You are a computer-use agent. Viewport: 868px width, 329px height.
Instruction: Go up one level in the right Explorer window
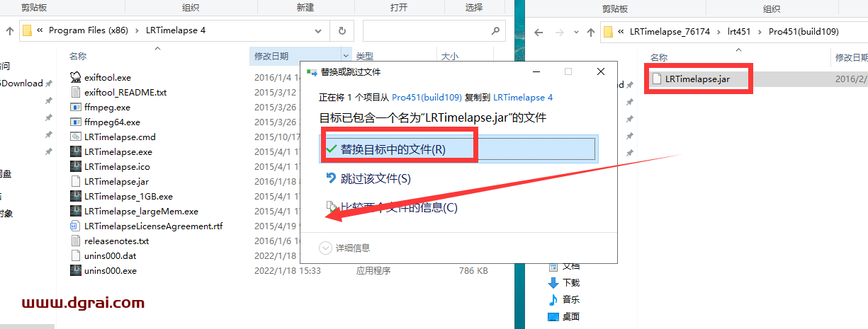(x=590, y=32)
